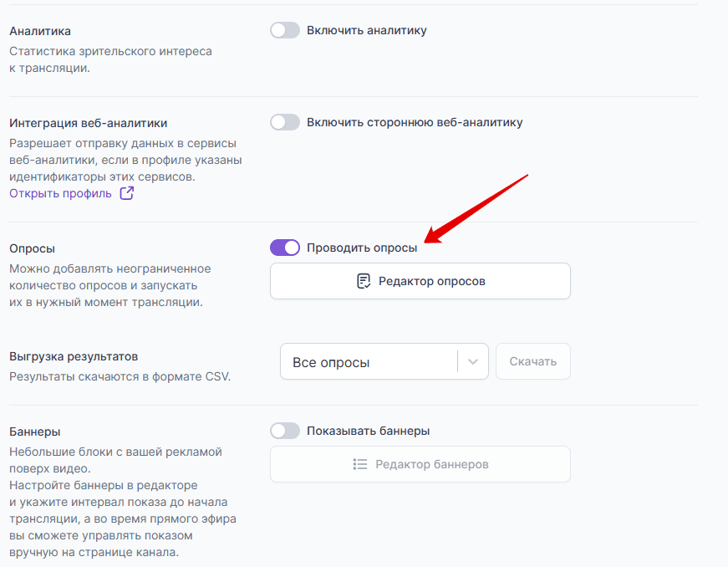Disable the polls toggle switch
This screenshot has height=567, width=728.
[x=284, y=248]
